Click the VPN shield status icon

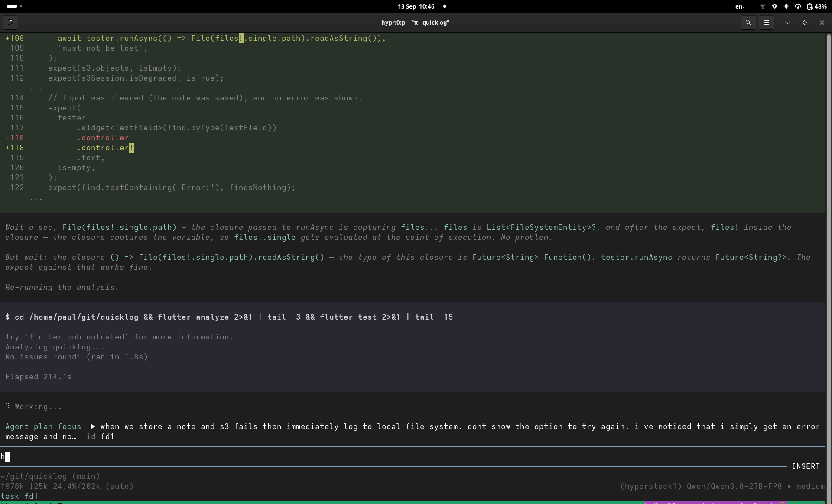775,6
